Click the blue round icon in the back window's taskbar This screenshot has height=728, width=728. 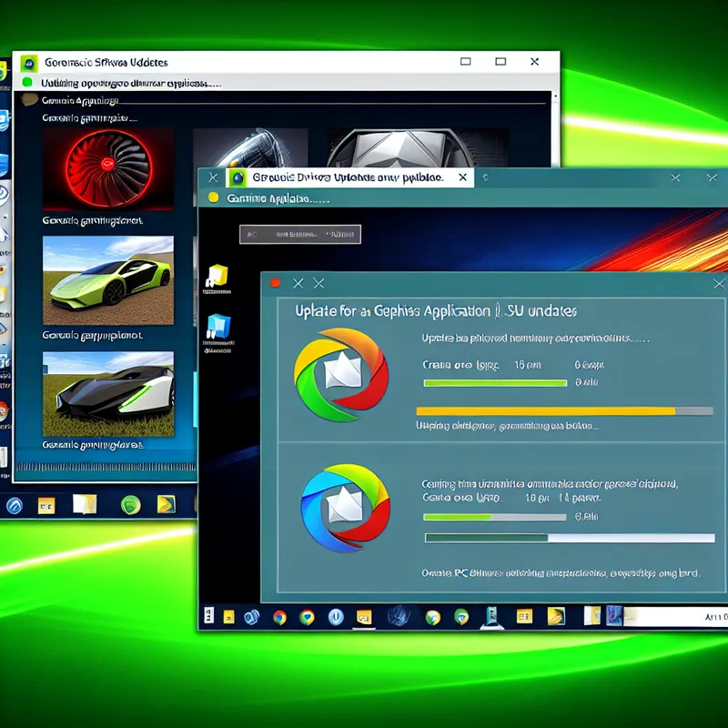tap(14, 505)
